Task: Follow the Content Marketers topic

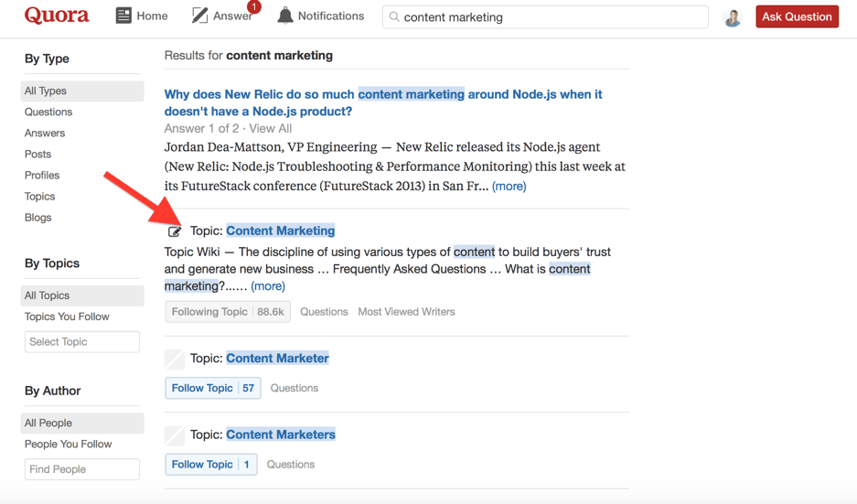Action: tap(211, 465)
